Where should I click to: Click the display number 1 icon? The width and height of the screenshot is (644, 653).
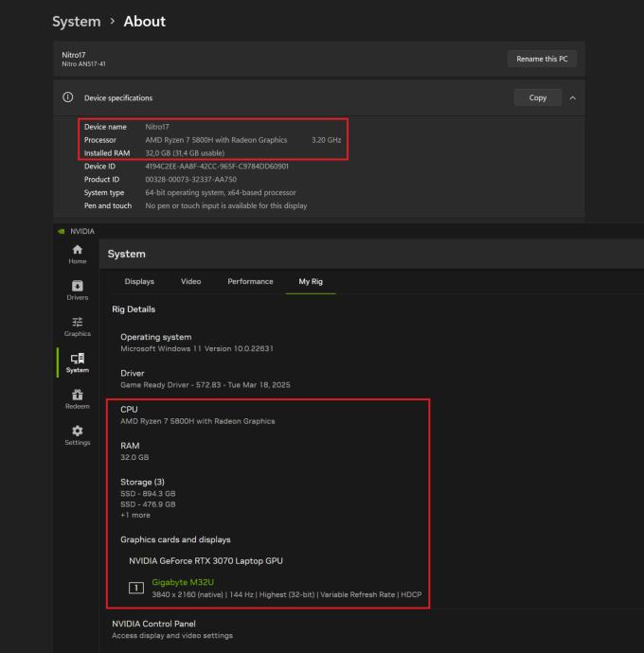136,588
